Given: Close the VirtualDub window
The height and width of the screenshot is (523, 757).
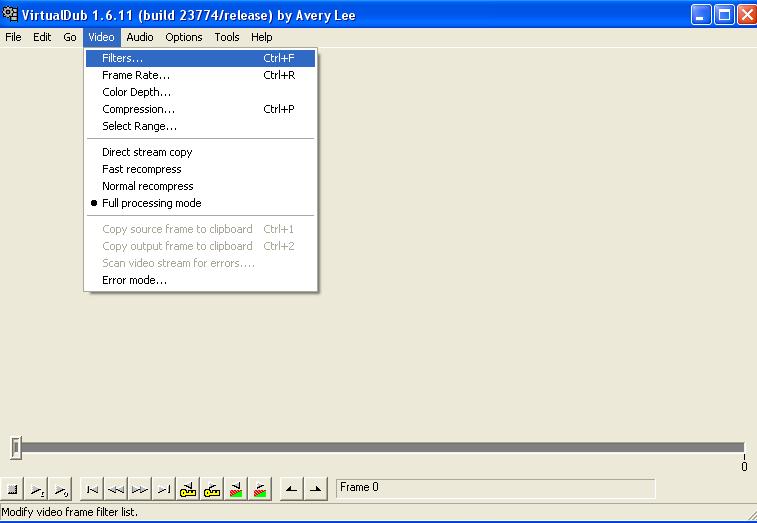Looking at the screenshot, I should 747,14.
